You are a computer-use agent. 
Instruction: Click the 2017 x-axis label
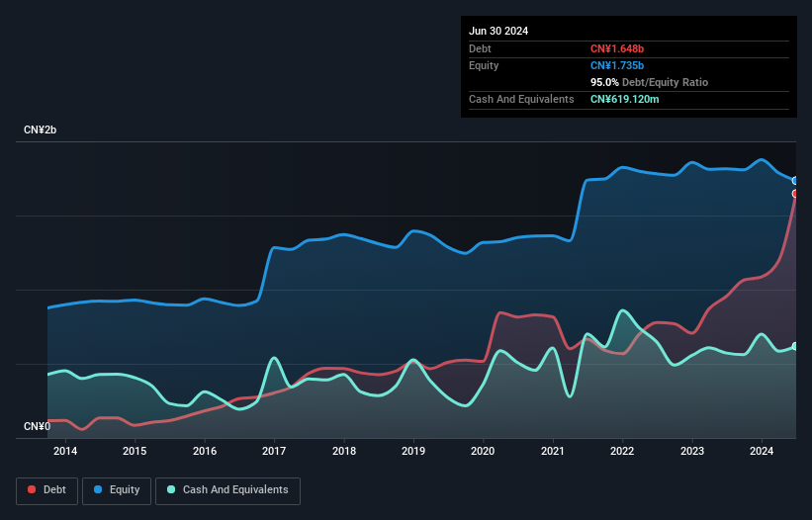pyautogui.click(x=274, y=451)
